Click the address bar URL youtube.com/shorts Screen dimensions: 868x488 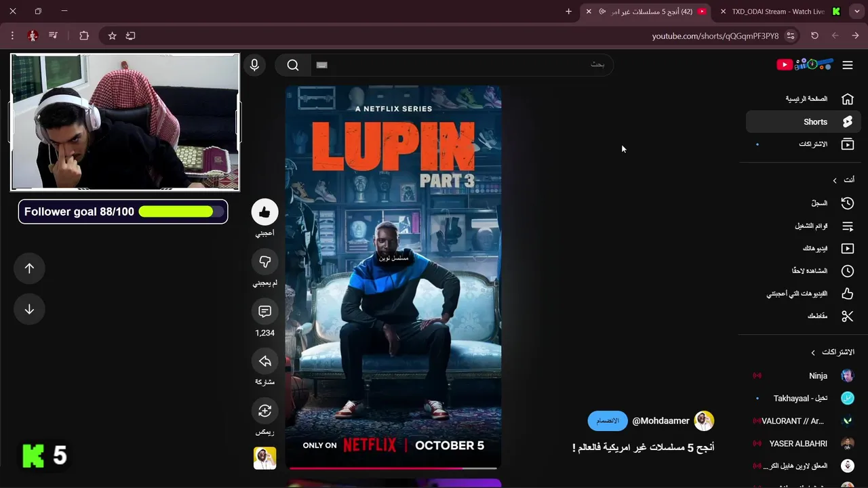715,36
